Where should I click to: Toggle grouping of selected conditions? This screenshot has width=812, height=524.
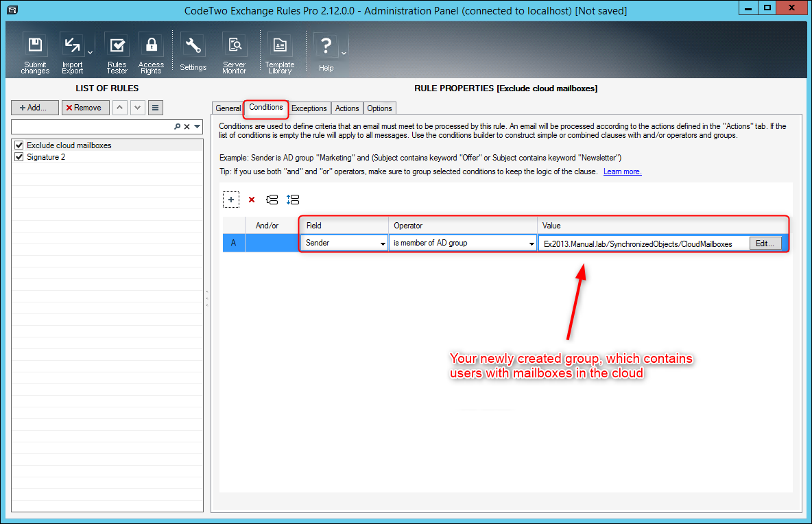point(273,199)
